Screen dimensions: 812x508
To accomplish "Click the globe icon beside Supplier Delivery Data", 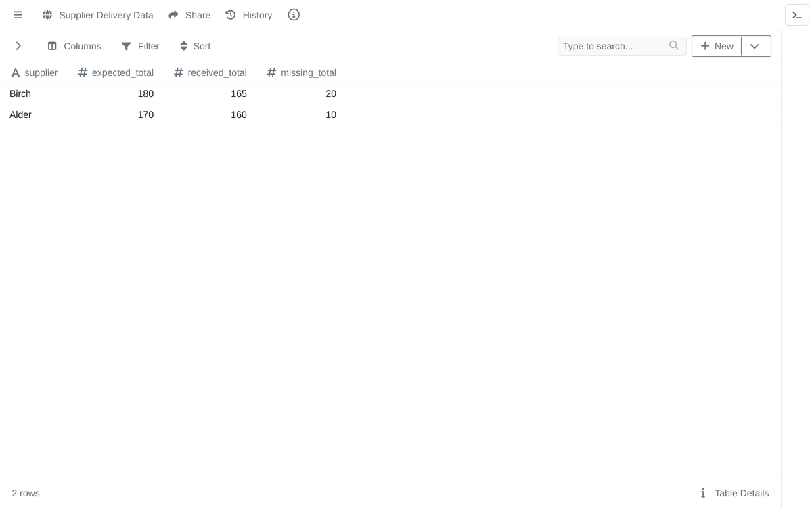I will coord(47,15).
